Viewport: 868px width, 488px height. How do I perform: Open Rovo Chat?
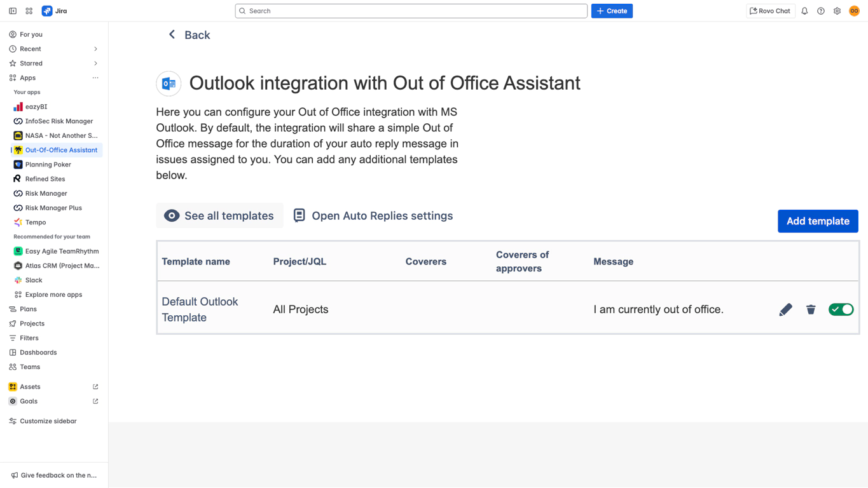tap(770, 11)
